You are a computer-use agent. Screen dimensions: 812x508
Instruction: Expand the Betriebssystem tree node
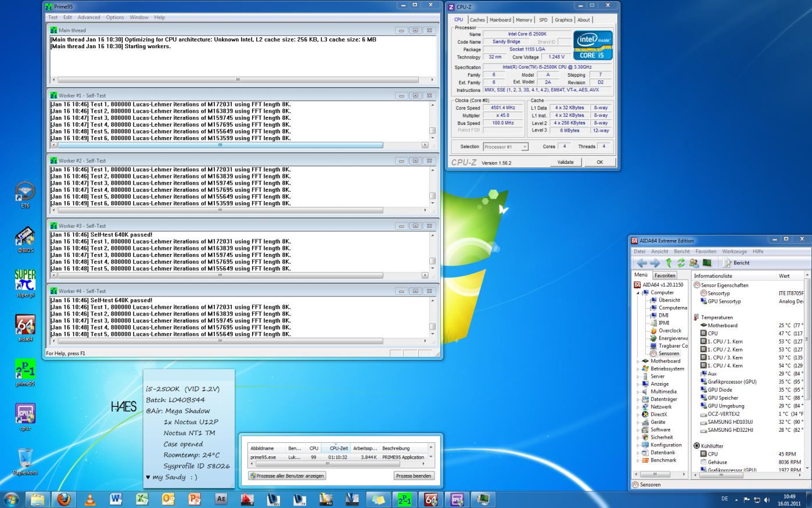click(x=638, y=369)
